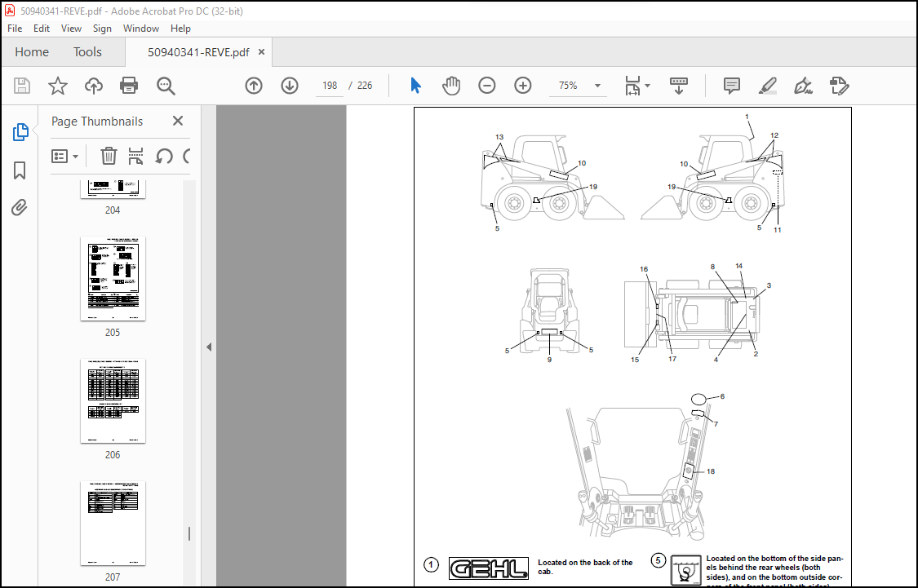Image resolution: width=918 pixels, height=588 pixels.
Task: Switch to the Home tab
Action: pos(32,52)
